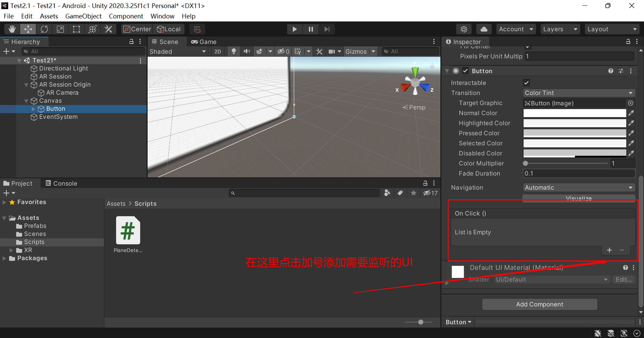Toggle scene grid visibility
This screenshot has width=644, height=338.
pyautogui.click(x=298, y=51)
